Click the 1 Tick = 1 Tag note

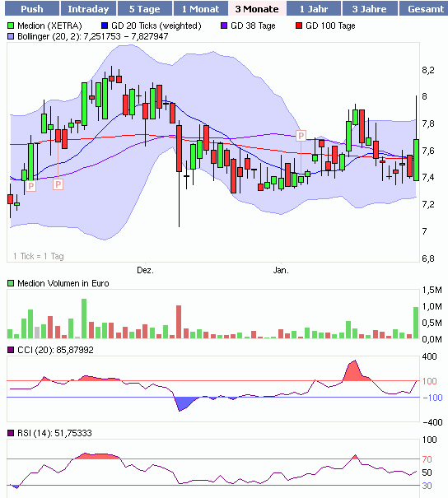click(39, 256)
